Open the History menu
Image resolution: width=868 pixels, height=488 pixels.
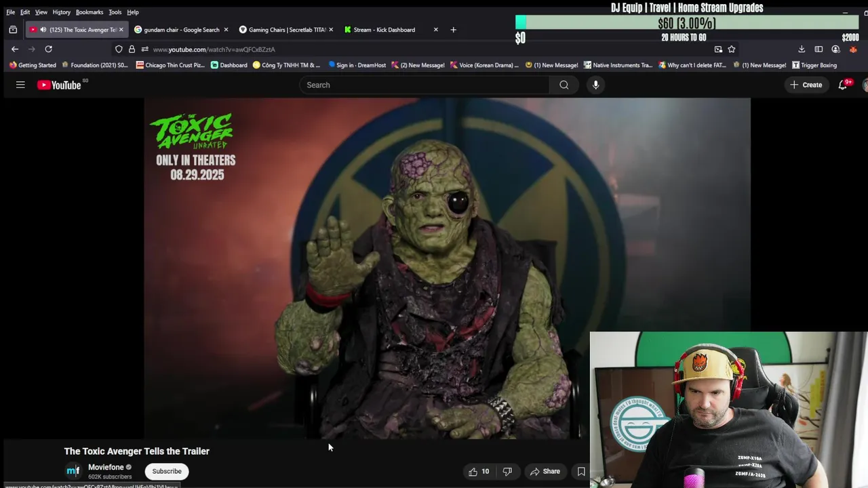[61, 12]
